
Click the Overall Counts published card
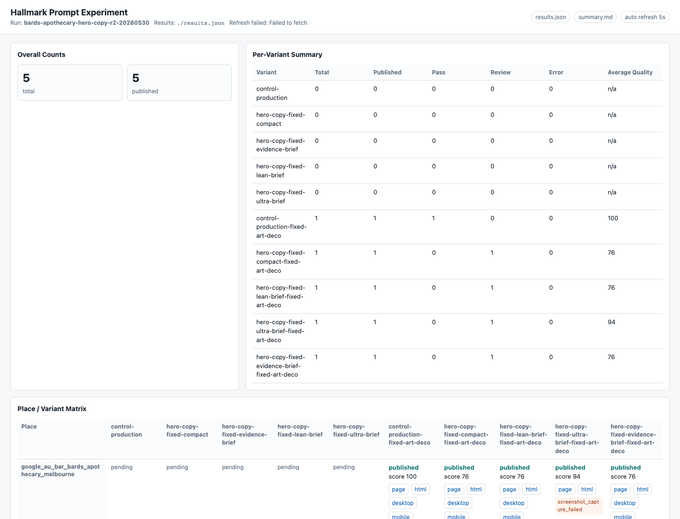[179, 82]
